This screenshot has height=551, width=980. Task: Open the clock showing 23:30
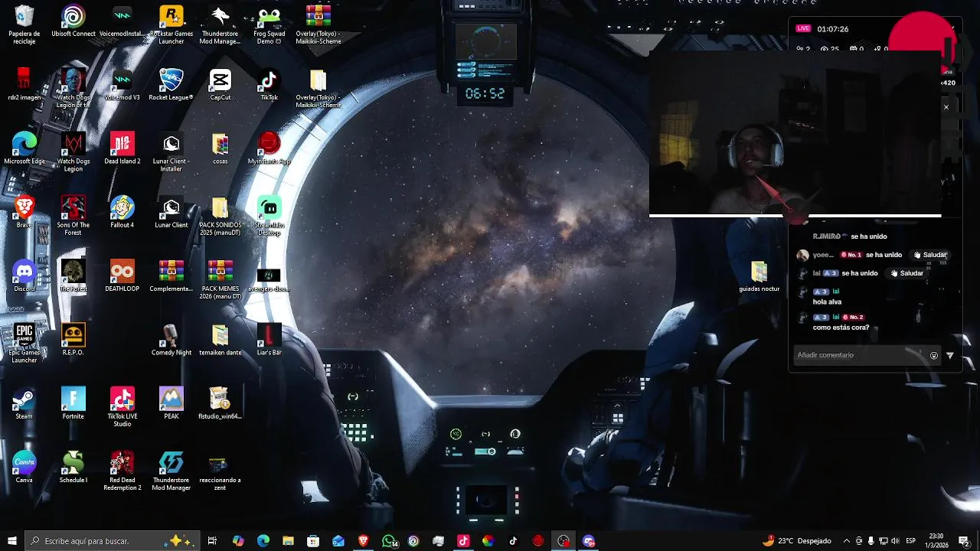[936, 541]
